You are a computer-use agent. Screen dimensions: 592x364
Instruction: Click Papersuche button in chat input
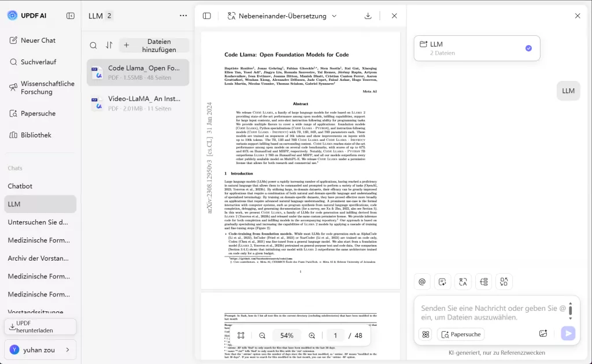pos(461,334)
